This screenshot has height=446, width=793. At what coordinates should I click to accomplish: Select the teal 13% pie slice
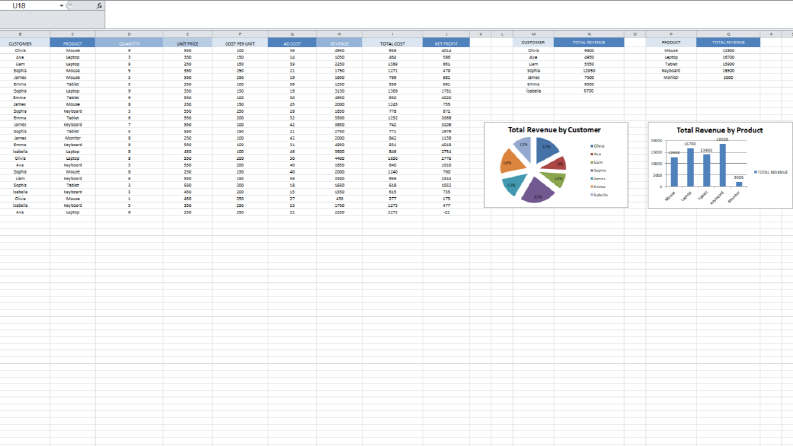(x=514, y=184)
